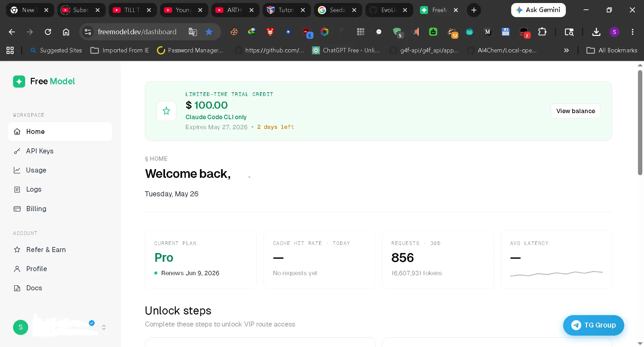Click the translate page icon
The width and height of the screenshot is (644, 347).
click(193, 32)
